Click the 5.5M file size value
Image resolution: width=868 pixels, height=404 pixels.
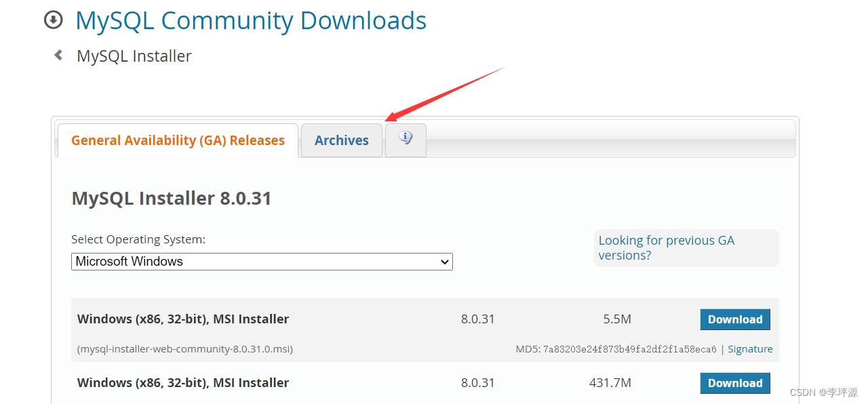coord(617,319)
